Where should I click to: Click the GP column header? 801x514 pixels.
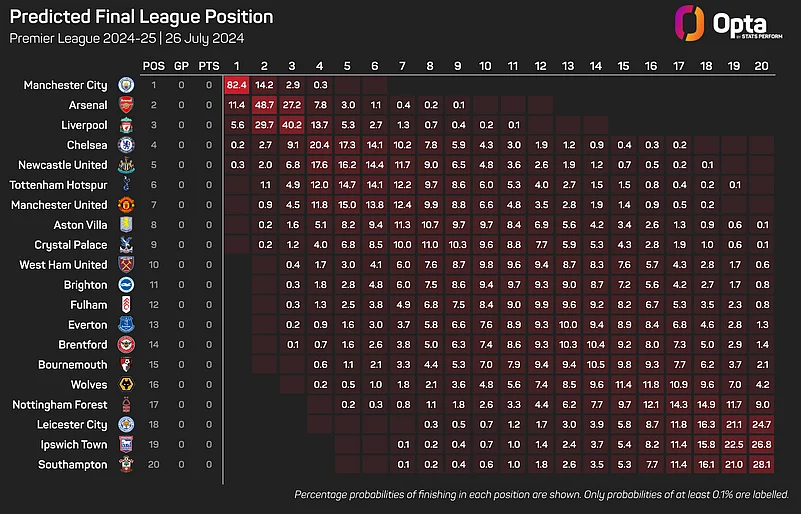coord(181,65)
